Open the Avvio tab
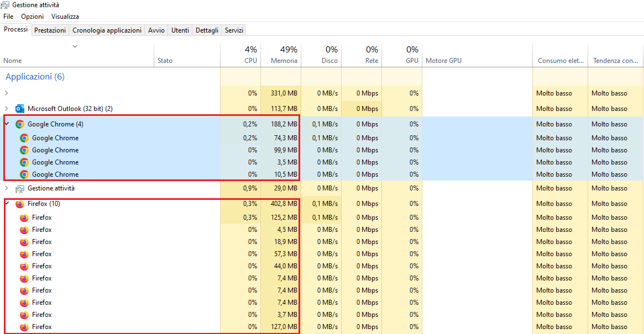 tap(156, 30)
